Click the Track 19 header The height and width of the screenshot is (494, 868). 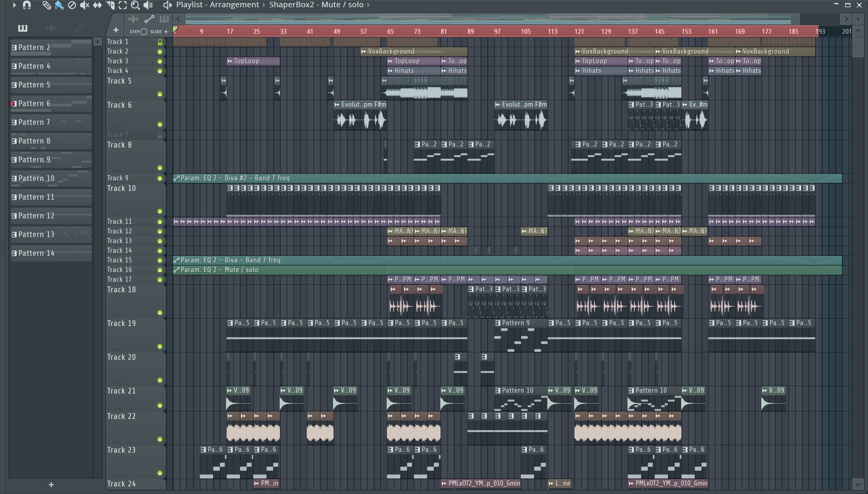tap(136, 335)
